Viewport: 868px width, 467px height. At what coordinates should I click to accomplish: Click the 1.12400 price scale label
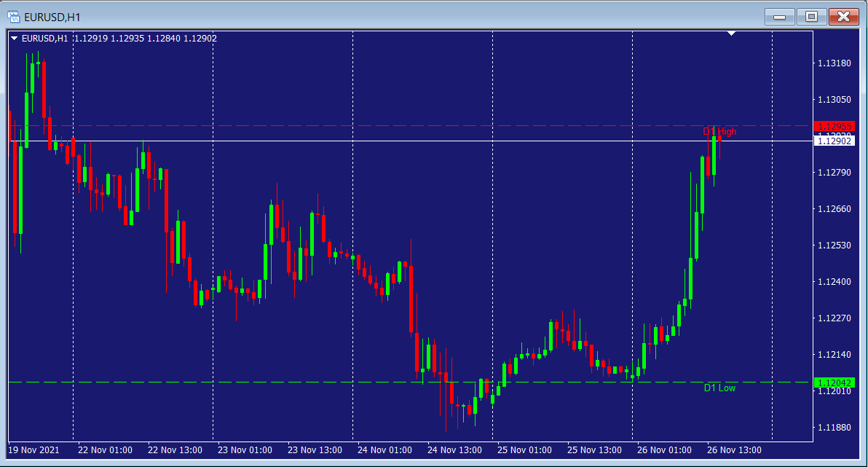pyautogui.click(x=835, y=282)
